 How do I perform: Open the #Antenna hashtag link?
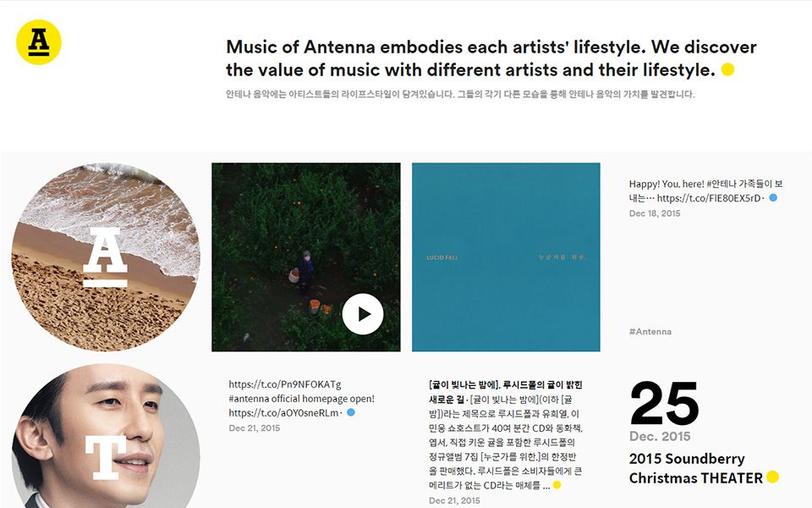coord(650,332)
